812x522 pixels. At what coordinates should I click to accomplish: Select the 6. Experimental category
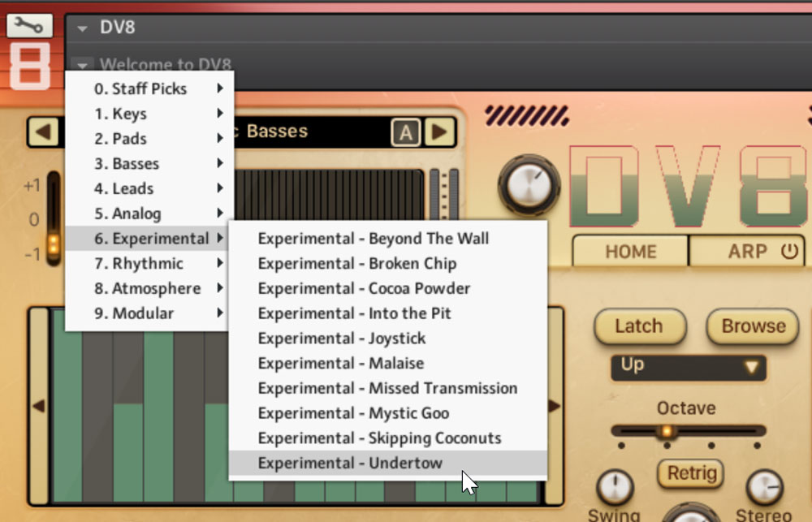pyautogui.click(x=146, y=238)
